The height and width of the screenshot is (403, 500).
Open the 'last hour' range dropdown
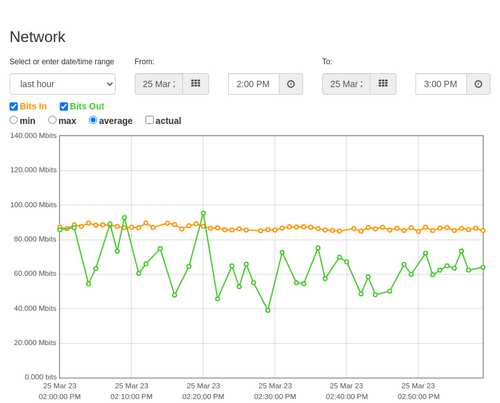coord(63,84)
